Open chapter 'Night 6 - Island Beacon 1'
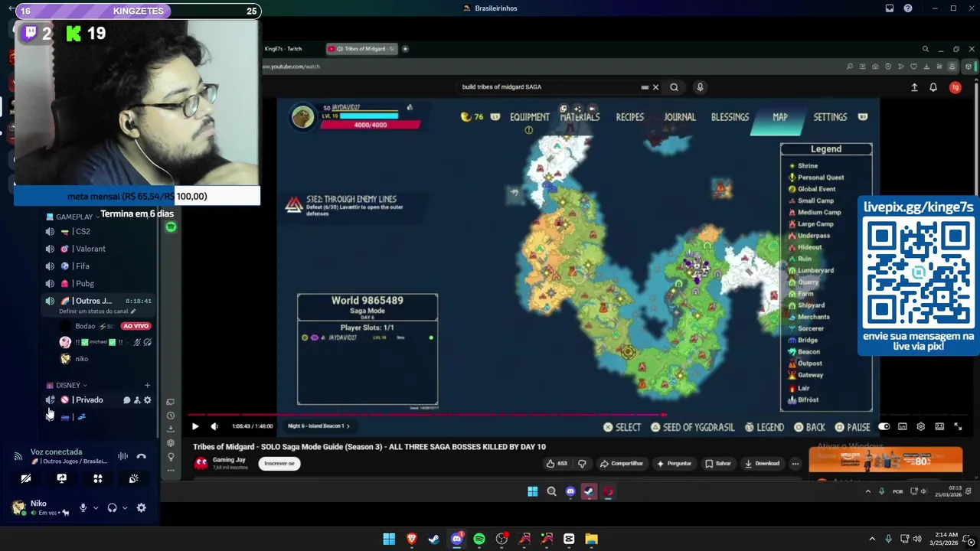Screen dimensions: 980x551 [x=318, y=426]
